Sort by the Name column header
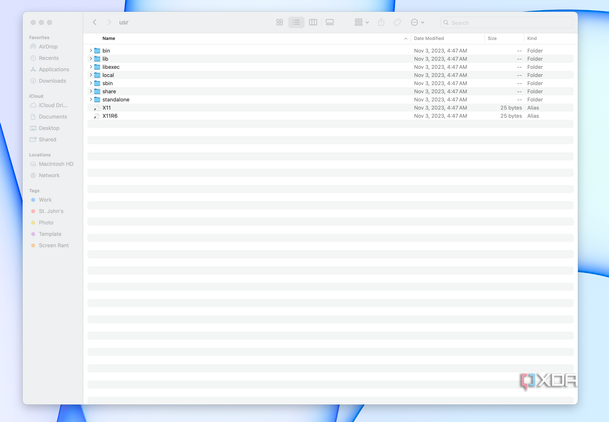 tap(109, 38)
